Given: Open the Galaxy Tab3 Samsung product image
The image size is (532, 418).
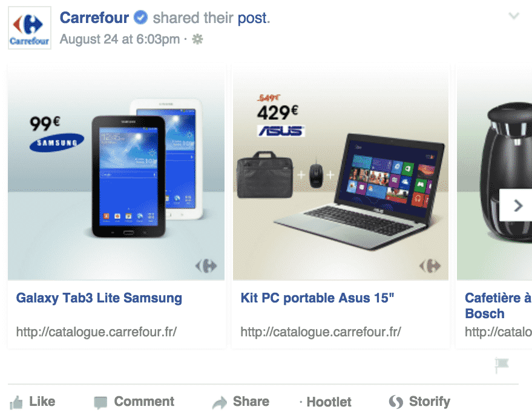Looking at the screenshot, I should click(116, 172).
